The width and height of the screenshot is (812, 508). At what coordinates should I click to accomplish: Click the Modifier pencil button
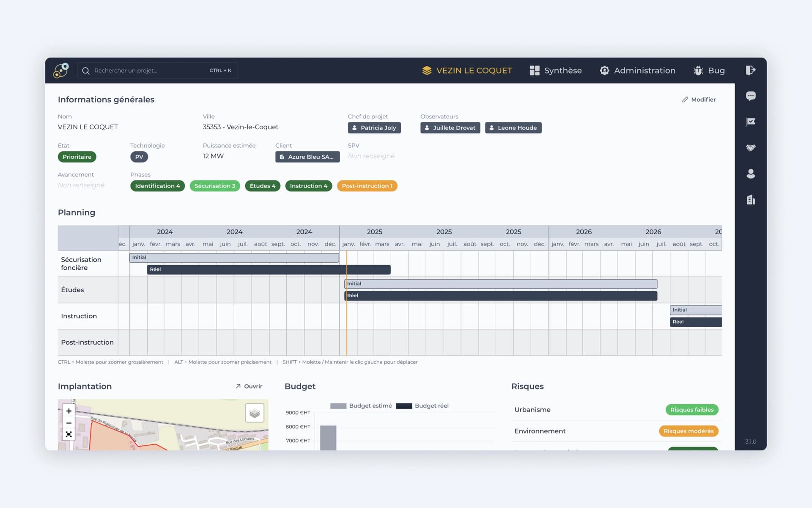coord(699,99)
